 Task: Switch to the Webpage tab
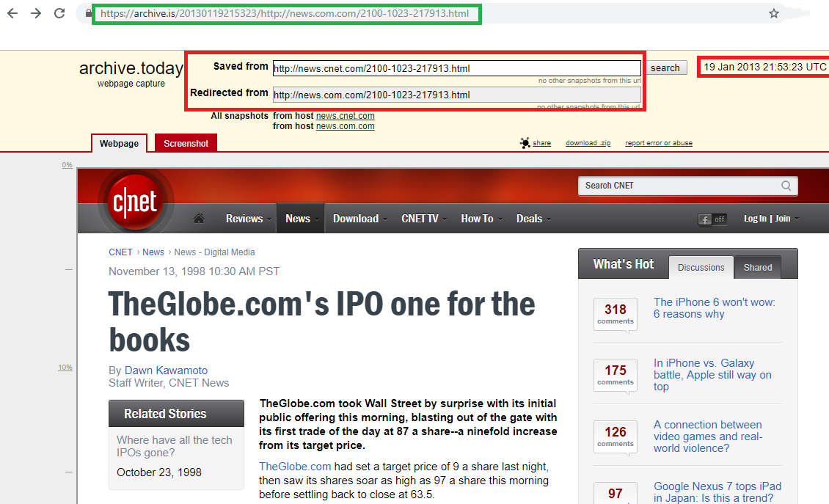[119, 143]
